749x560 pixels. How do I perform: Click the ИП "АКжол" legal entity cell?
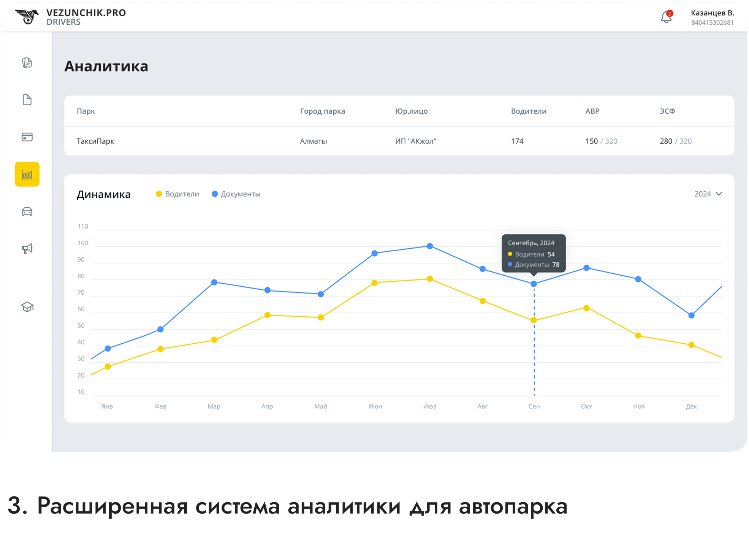(415, 141)
